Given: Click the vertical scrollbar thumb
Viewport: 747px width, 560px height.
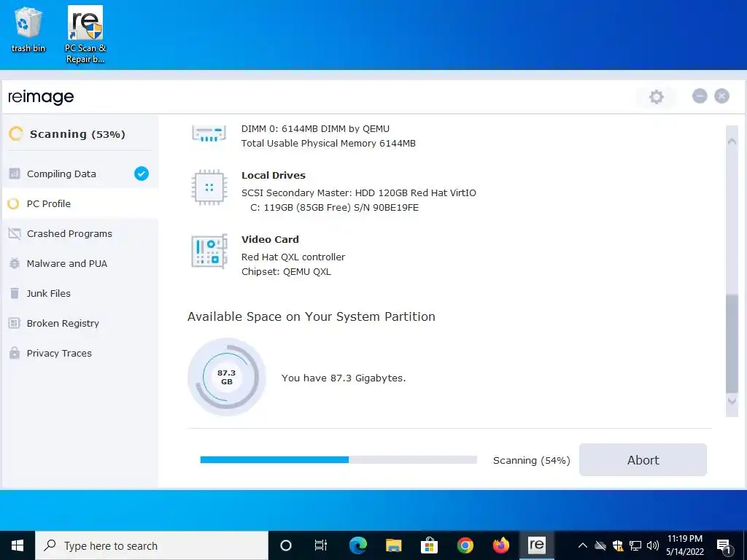Looking at the screenshot, I should coord(732,344).
